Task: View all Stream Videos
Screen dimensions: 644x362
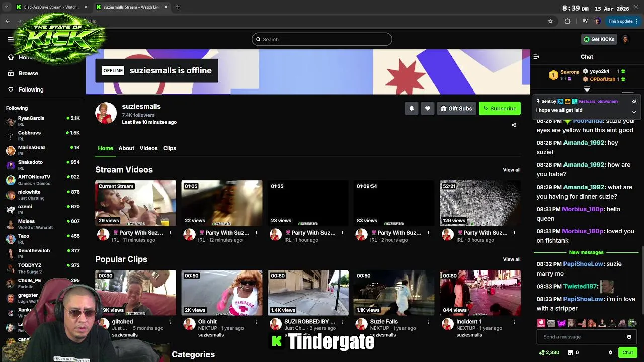Action: tap(512, 170)
